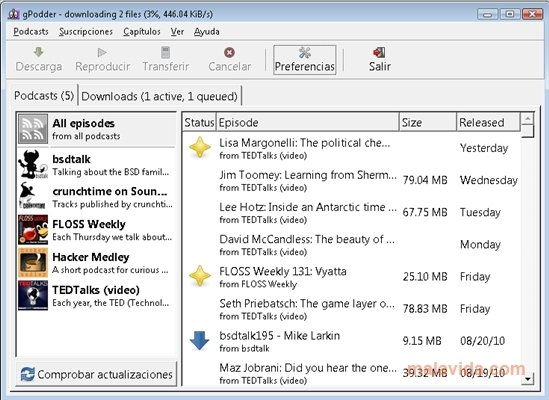
Task: Click the blue download arrow on bsdtalk195
Action: click(x=200, y=340)
